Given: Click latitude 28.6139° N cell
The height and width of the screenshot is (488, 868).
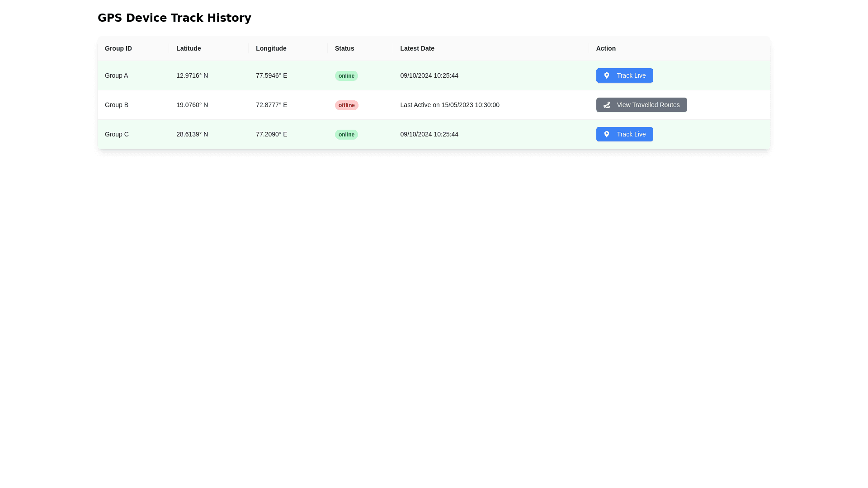Looking at the screenshot, I should pyautogui.click(x=192, y=134).
